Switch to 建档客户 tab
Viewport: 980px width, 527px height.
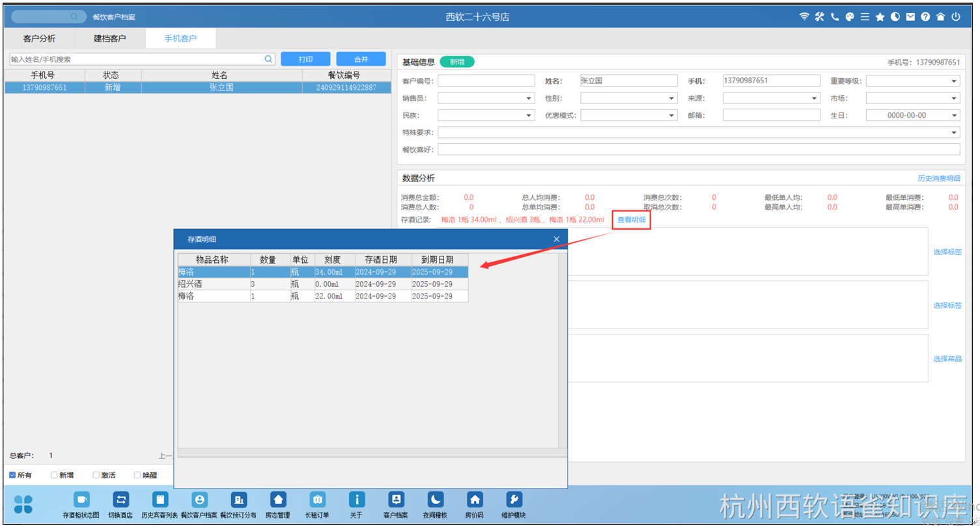(x=110, y=38)
